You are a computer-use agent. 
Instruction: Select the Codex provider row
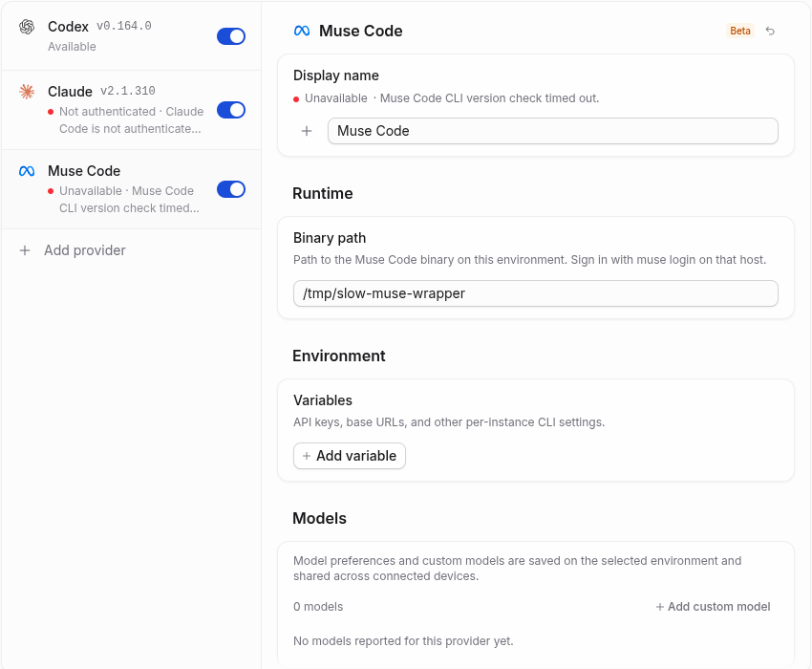pos(132,36)
